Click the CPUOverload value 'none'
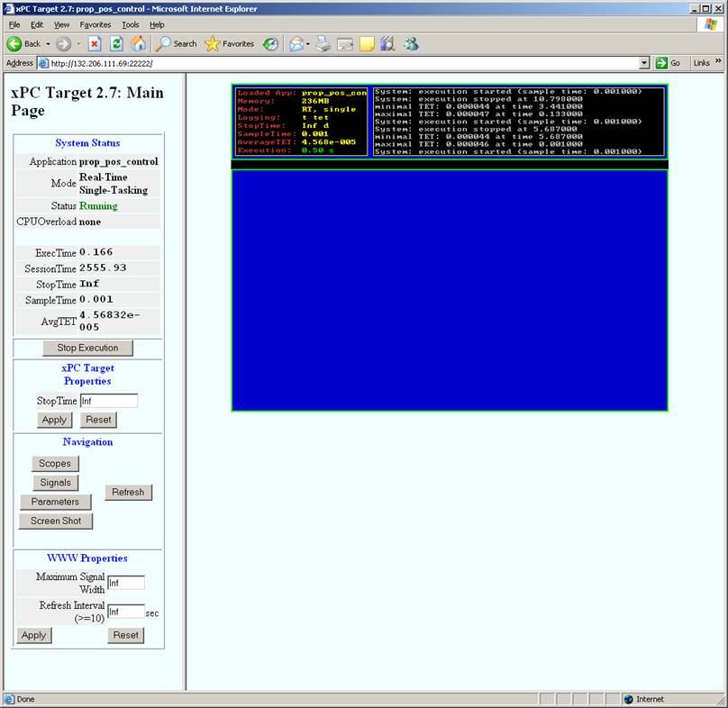This screenshot has height=708, width=728. coord(89,222)
